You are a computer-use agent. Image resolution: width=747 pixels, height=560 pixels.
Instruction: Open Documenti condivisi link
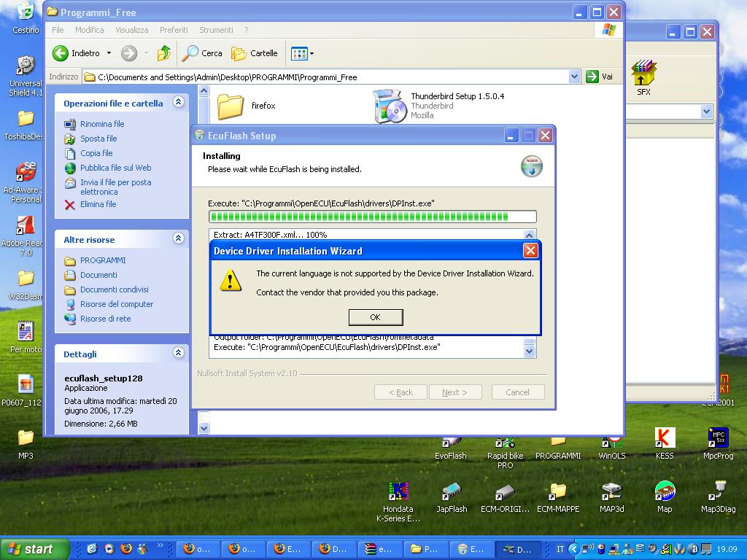point(115,289)
